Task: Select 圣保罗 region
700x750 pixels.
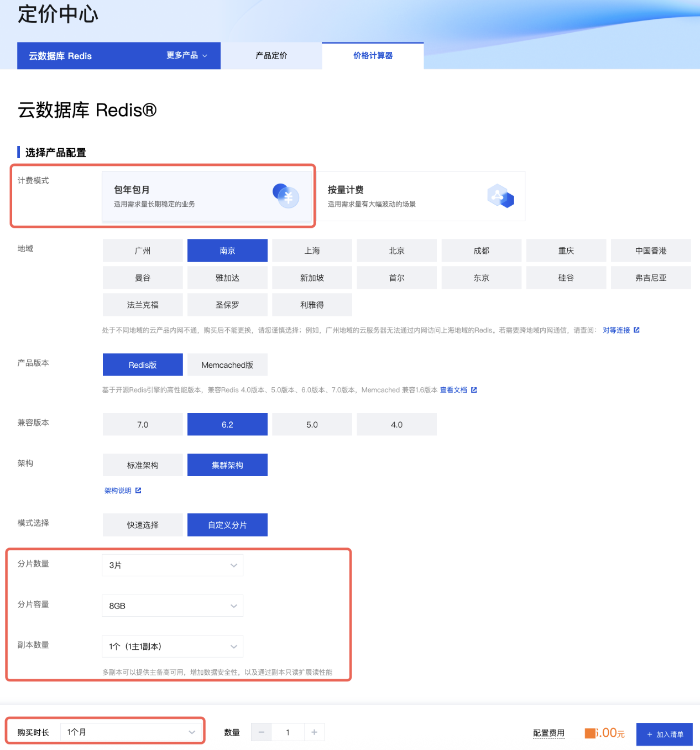Action: click(x=227, y=305)
